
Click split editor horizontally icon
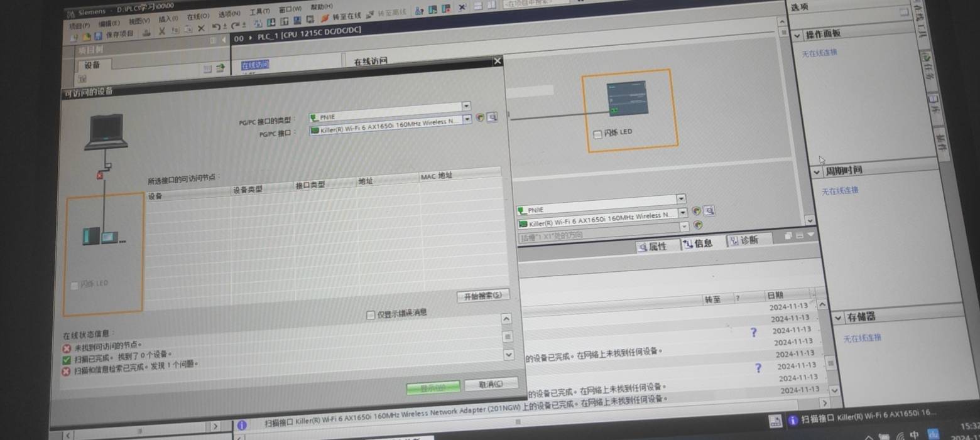[x=478, y=6]
